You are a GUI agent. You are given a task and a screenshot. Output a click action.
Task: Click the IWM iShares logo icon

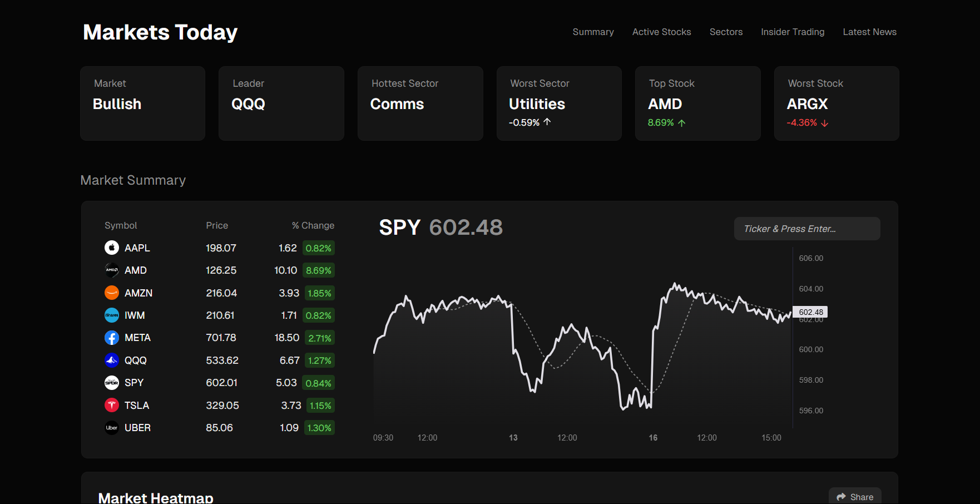(x=112, y=315)
